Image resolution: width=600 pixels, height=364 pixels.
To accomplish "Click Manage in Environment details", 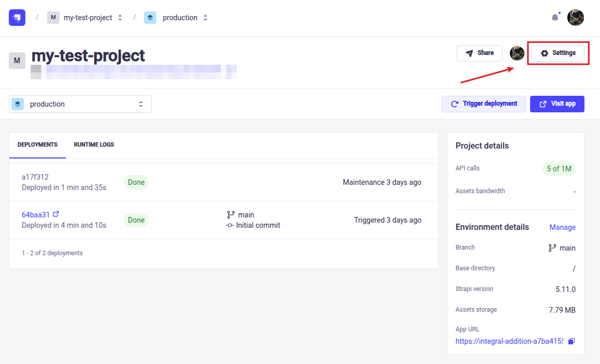I will coord(562,227).
